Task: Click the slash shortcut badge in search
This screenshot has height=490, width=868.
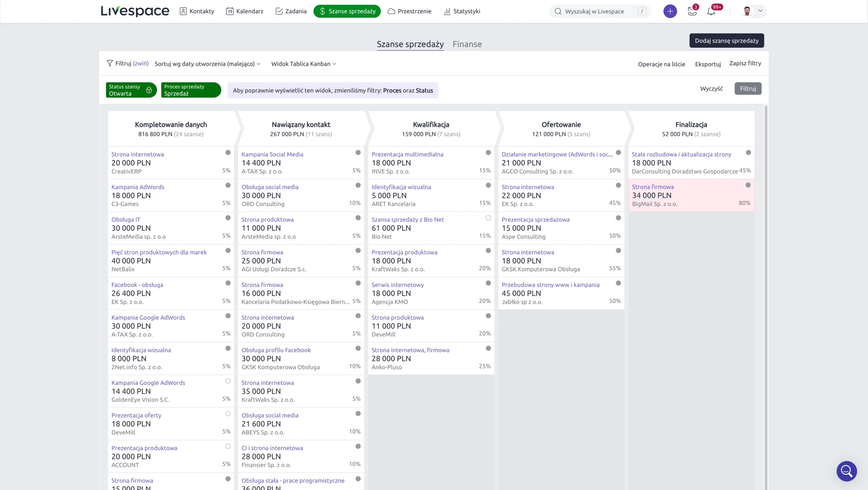Action: point(642,11)
